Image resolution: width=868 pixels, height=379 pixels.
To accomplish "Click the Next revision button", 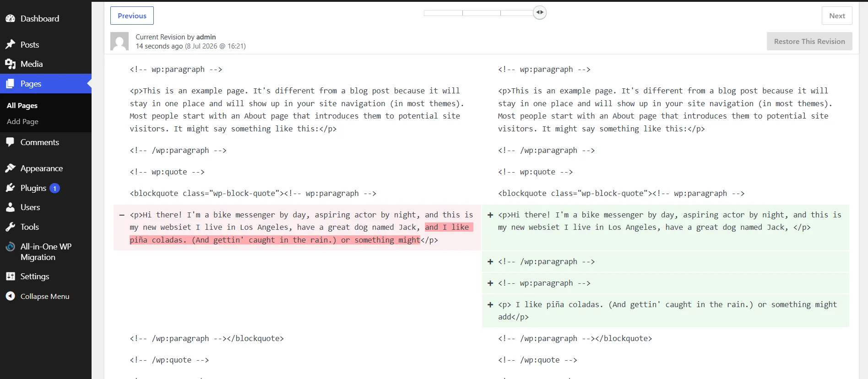I will point(837,16).
